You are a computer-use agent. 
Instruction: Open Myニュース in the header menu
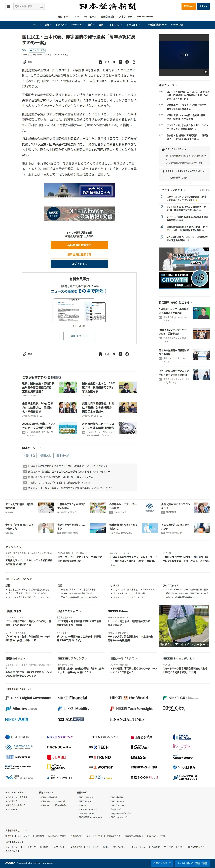click(90, 17)
